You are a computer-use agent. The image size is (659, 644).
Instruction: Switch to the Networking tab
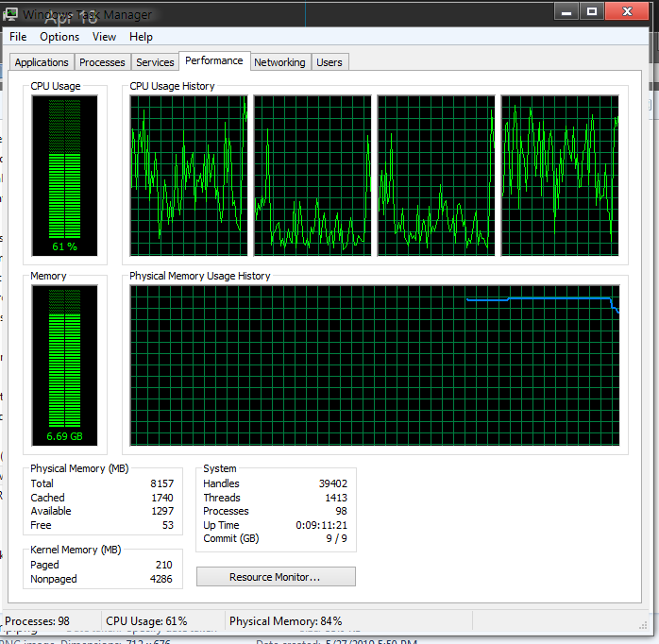[279, 62]
